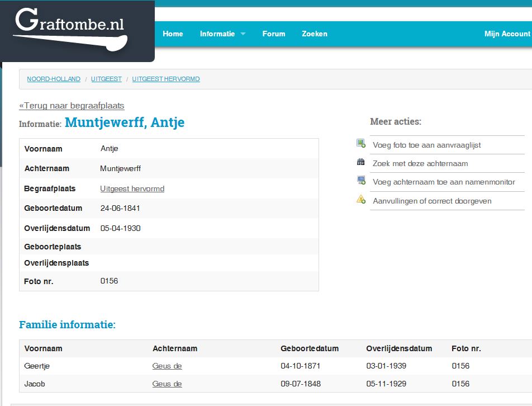Click the Familie informatie heading

pos(67,324)
